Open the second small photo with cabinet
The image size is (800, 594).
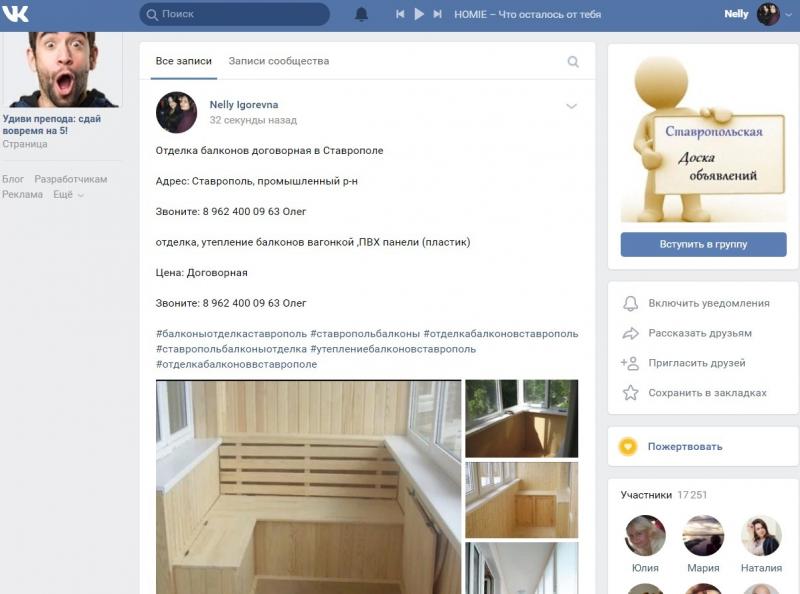(x=521, y=500)
